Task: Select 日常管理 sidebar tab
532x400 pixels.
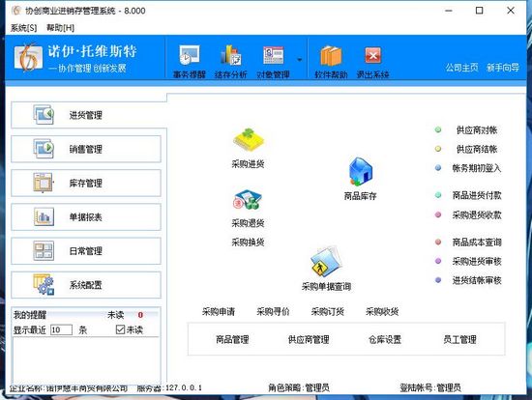Action: (x=86, y=251)
